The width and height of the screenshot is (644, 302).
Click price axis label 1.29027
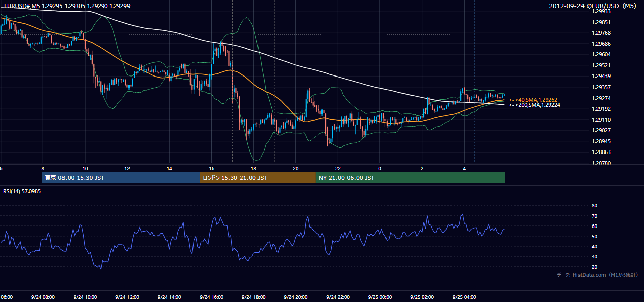601,130
